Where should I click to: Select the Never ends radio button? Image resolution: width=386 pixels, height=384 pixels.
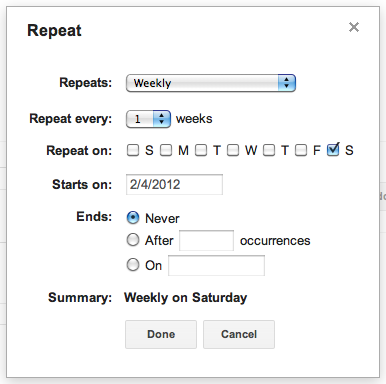tap(133, 218)
